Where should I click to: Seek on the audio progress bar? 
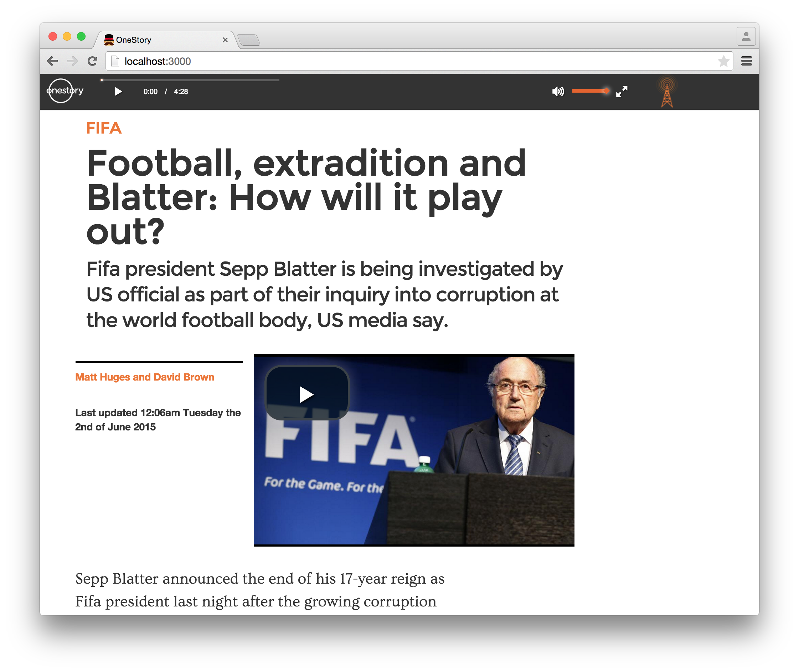[x=190, y=80]
